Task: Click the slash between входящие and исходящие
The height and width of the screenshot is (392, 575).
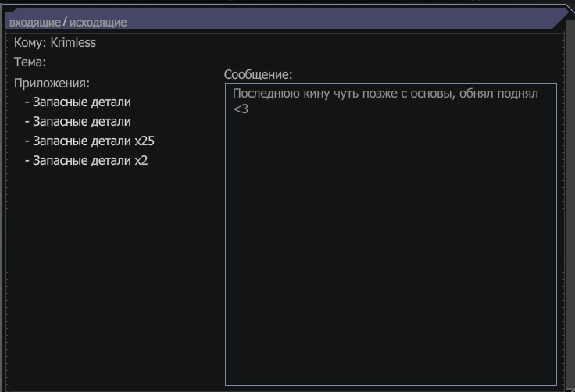Action: (65, 22)
